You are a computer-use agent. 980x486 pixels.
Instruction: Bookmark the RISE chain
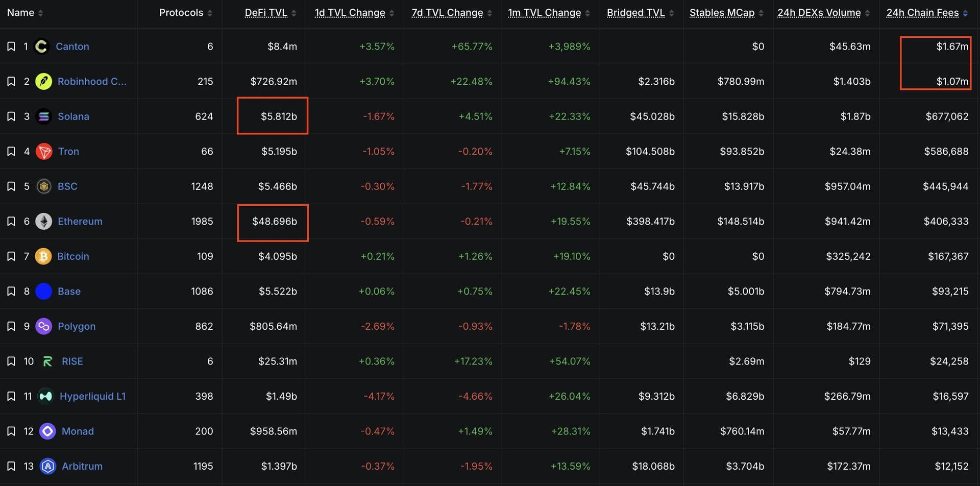[11, 361]
